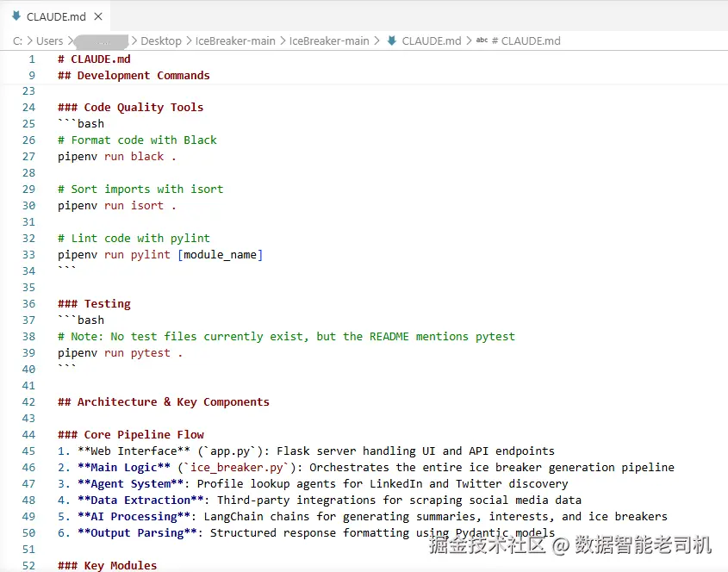Open the C: breadcrumb segment
Screen dimensions: 728x572
click(x=17, y=40)
